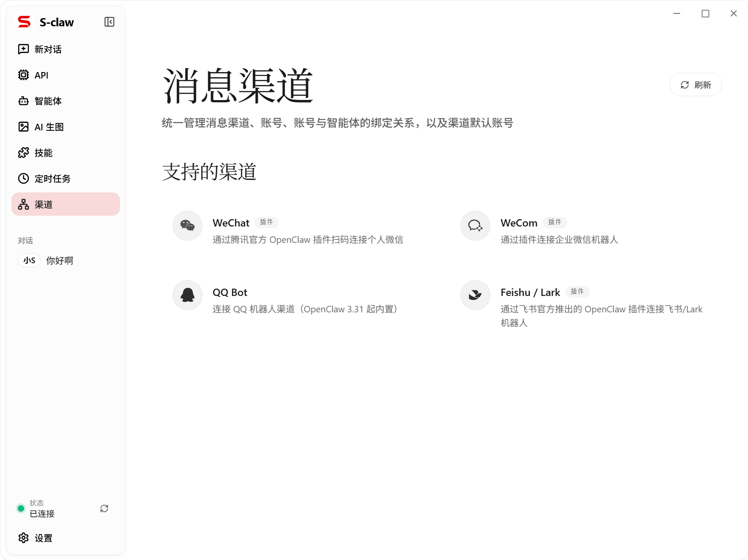Image resolution: width=748 pixels, height=560 pixels.
Task: Click the QQ Bot penguin icon
Action: click(187, 295)
